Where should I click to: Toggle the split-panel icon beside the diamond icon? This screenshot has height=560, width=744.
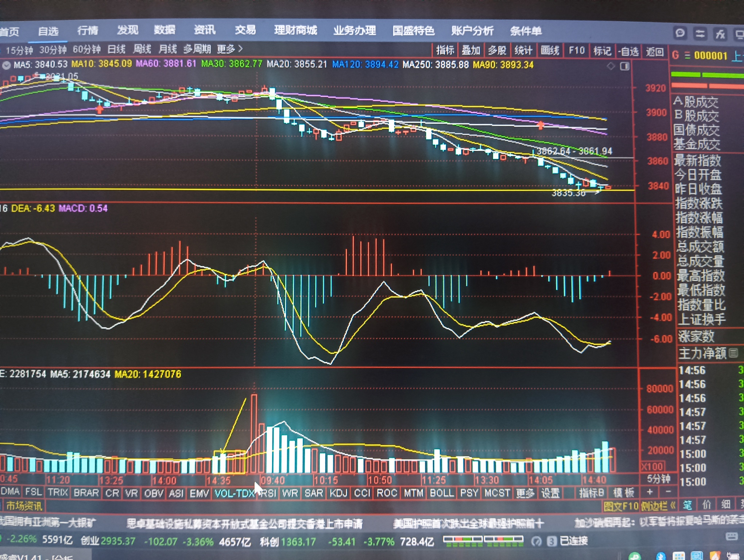tap(624, 66)
